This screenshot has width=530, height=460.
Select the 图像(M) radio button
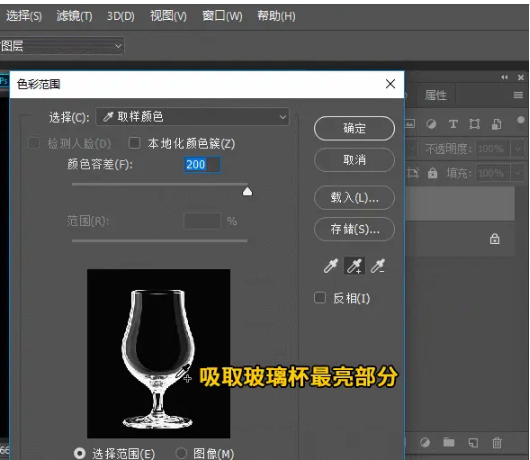(181, 453)
